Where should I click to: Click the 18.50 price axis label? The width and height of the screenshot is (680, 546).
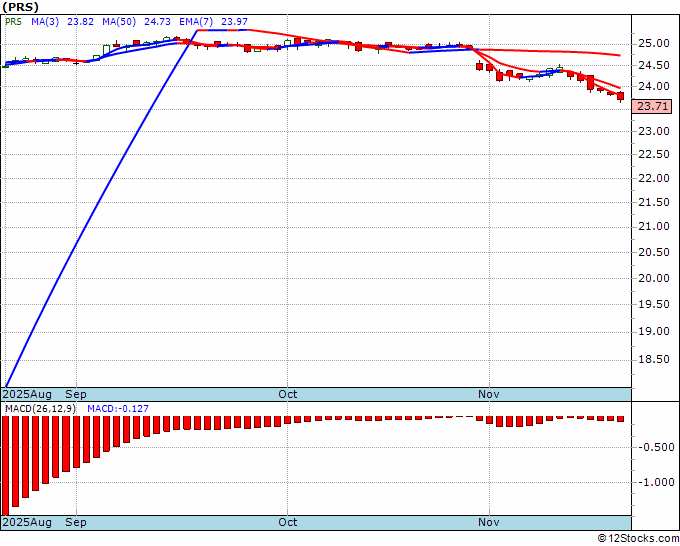click(x=654, y=360)
